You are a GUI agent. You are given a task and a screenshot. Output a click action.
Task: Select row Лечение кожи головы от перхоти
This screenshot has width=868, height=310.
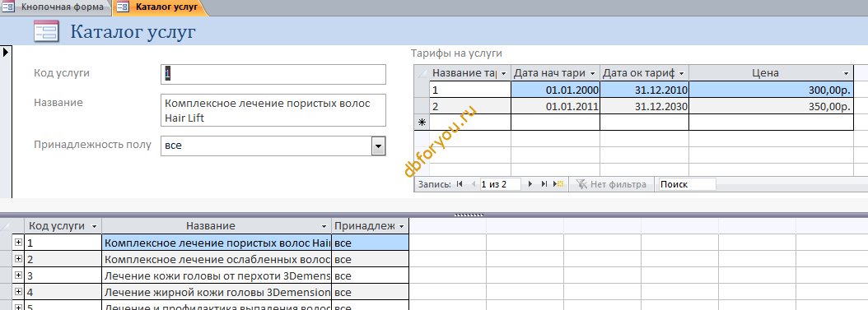click(x=217, y=275)
